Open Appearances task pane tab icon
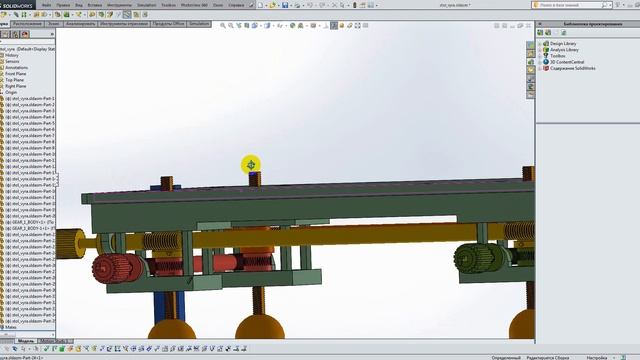The width and height of the screenshot is (640, 360). pos(530,86)
